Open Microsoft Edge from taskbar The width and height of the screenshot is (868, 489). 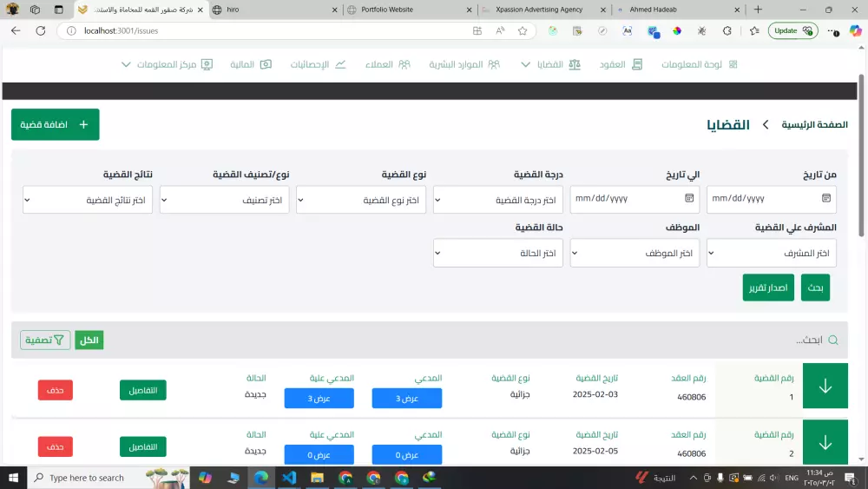click(x=260, y=478)
